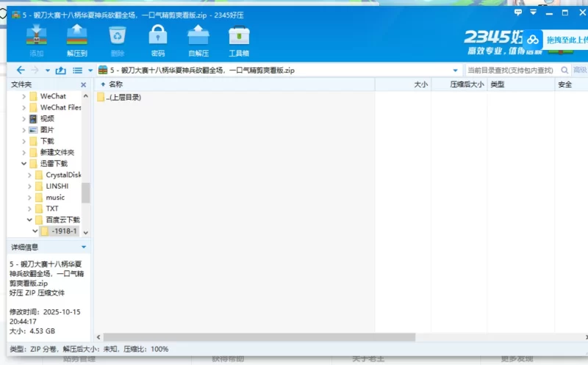588x365 pixels.
Task: Click the feedback chat bubble icon in title bar
Action: pos(518,12)
